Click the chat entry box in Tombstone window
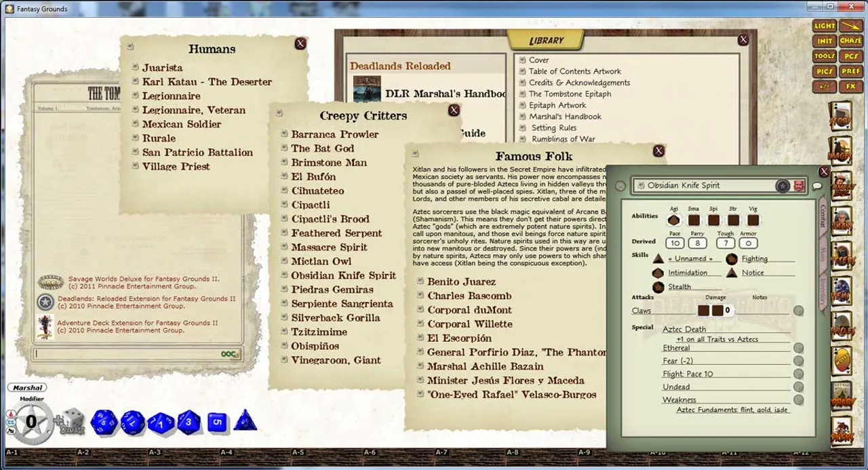 [x=138, y=354]
